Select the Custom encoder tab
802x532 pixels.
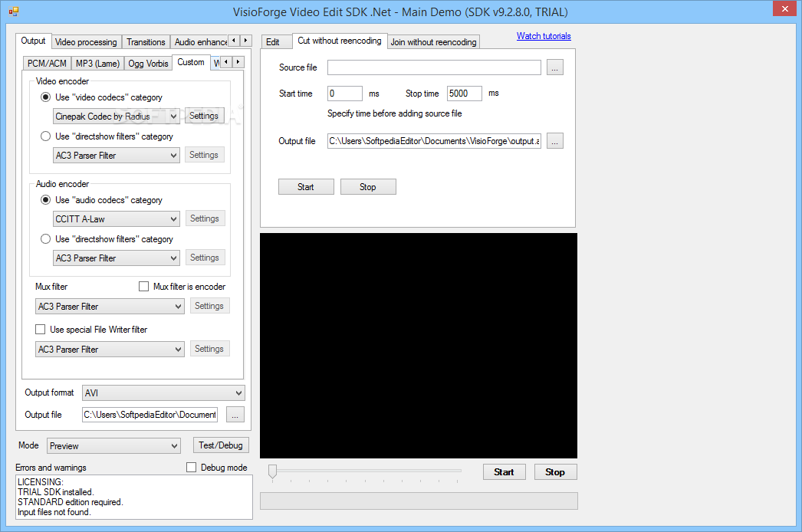point(191,62)
